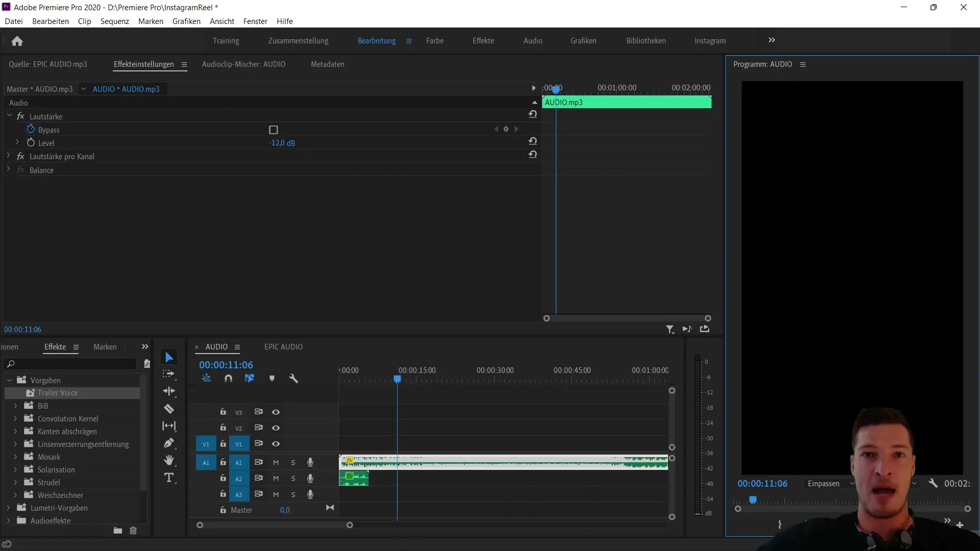Toggle Snap magnet in the timeline
Viewport: 980px width, 551px height.
point(228,379)
